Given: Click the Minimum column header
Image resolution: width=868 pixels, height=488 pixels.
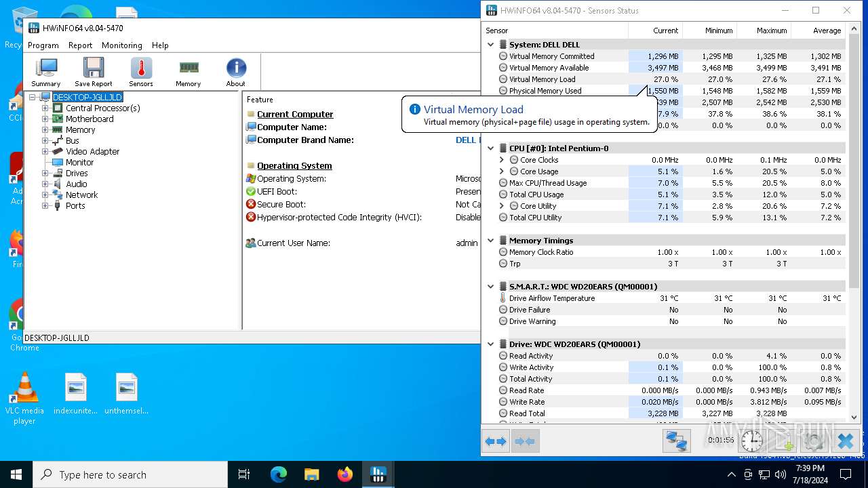Looking at the screenshot, I should (x=709, y=30).
